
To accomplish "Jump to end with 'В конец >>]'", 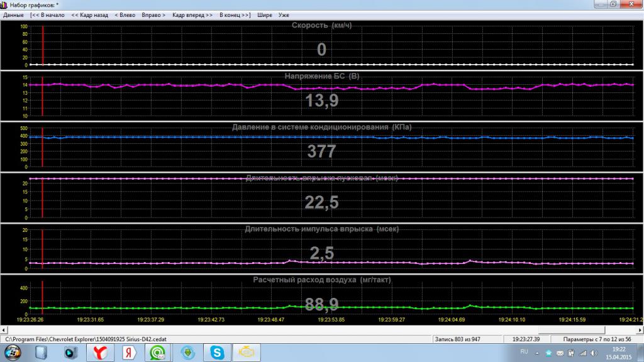I will pyautogui.click(x=235, y=15).
